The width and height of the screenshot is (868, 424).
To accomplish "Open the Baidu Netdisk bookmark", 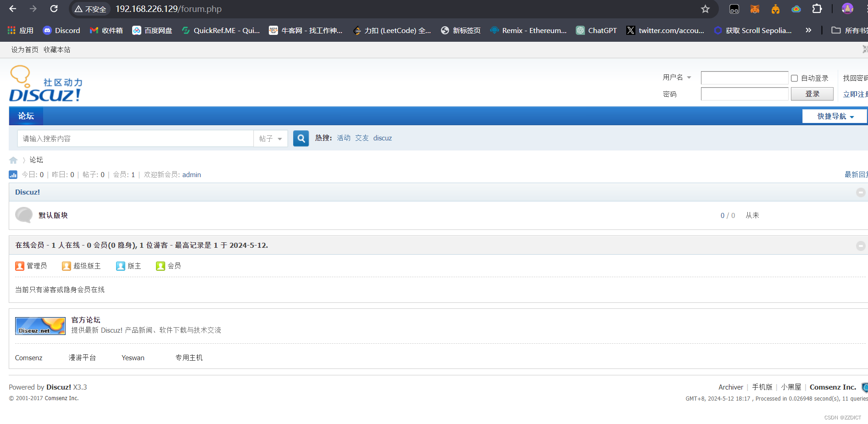I will point(152,30).
